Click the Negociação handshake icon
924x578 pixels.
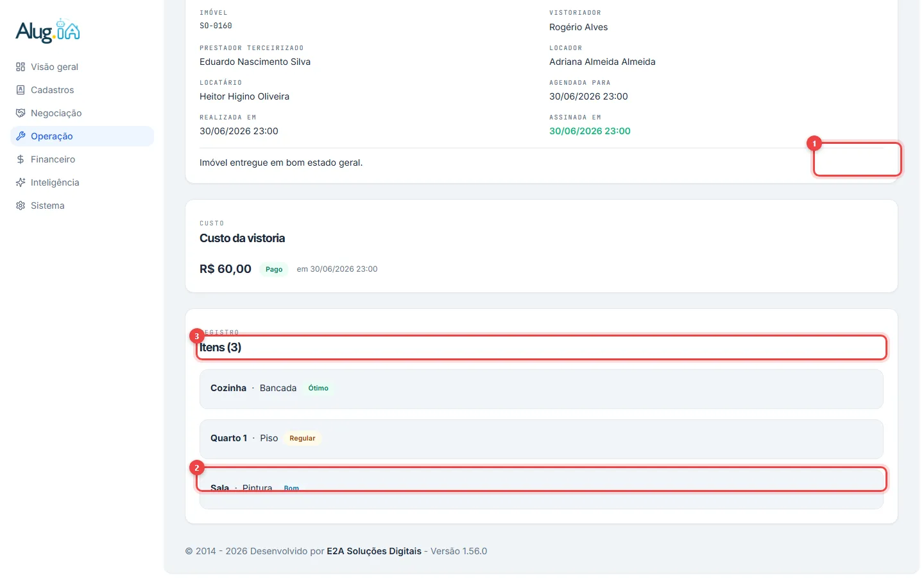(x=21, y=113)
